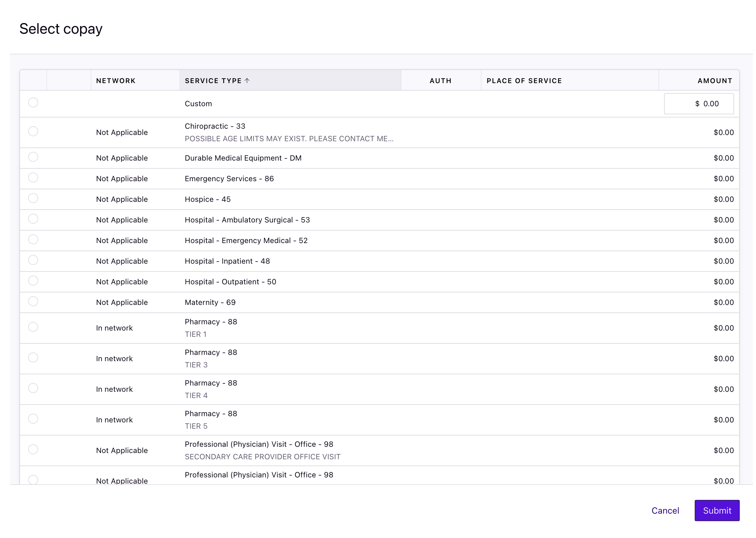Sort the table by the Network column
This screenshot has height=538, width=756.
coord(115,81)
